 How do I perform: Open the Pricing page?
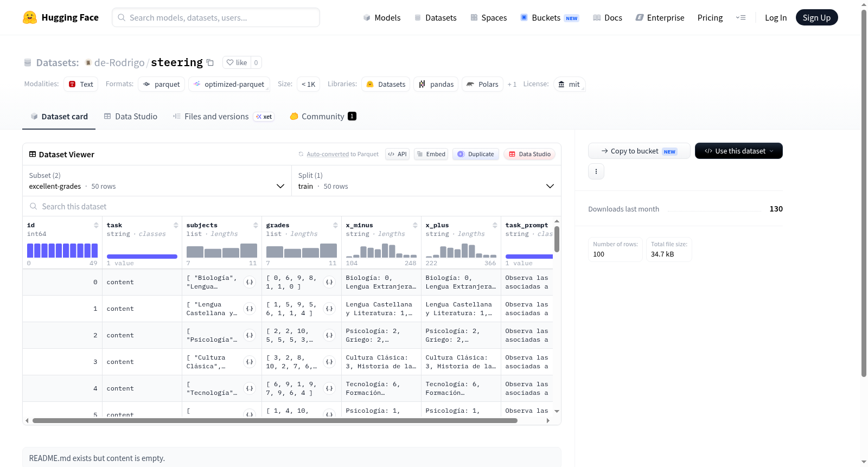(x=710, y=17)
